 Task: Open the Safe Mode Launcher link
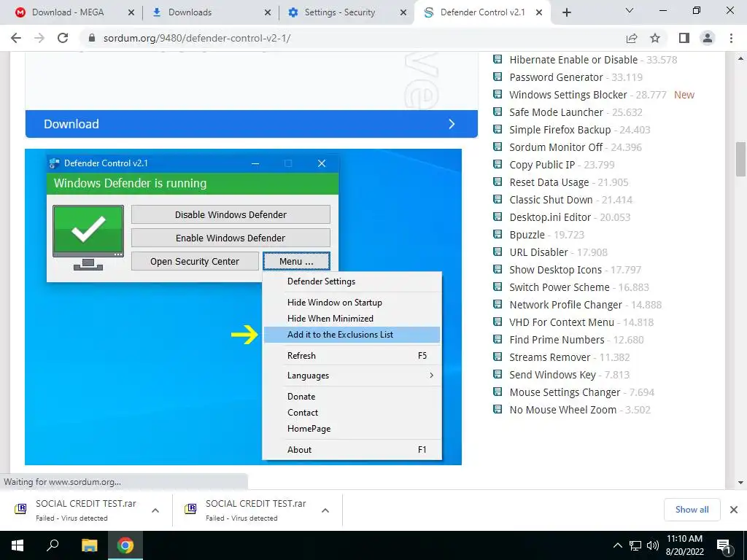556,112
